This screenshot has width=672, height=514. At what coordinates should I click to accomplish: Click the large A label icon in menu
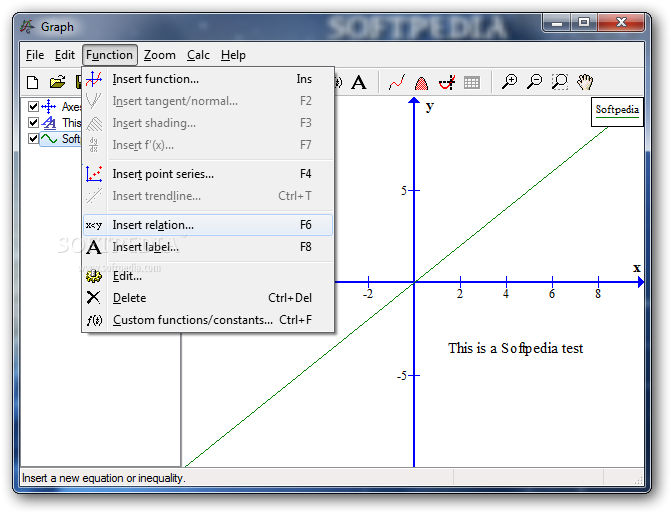coord(94,247)
